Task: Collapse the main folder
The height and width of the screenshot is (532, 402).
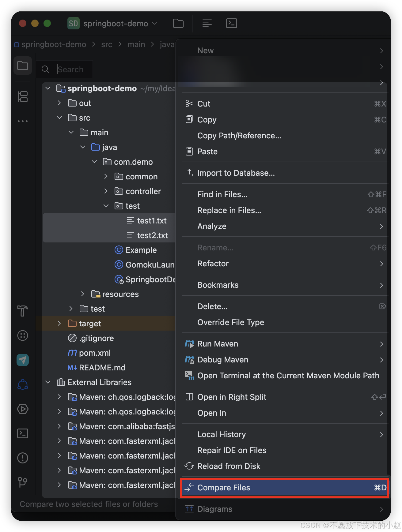Action: pos(71,133)
